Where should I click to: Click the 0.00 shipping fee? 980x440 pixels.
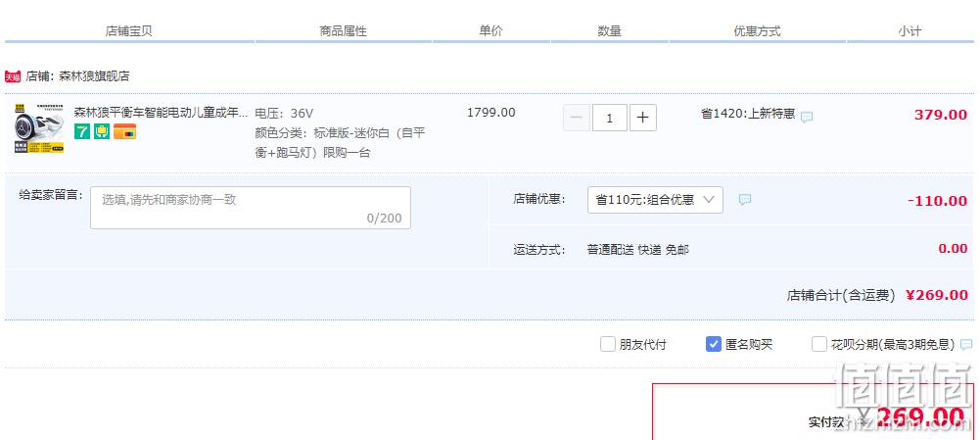[x=954, y=249]
